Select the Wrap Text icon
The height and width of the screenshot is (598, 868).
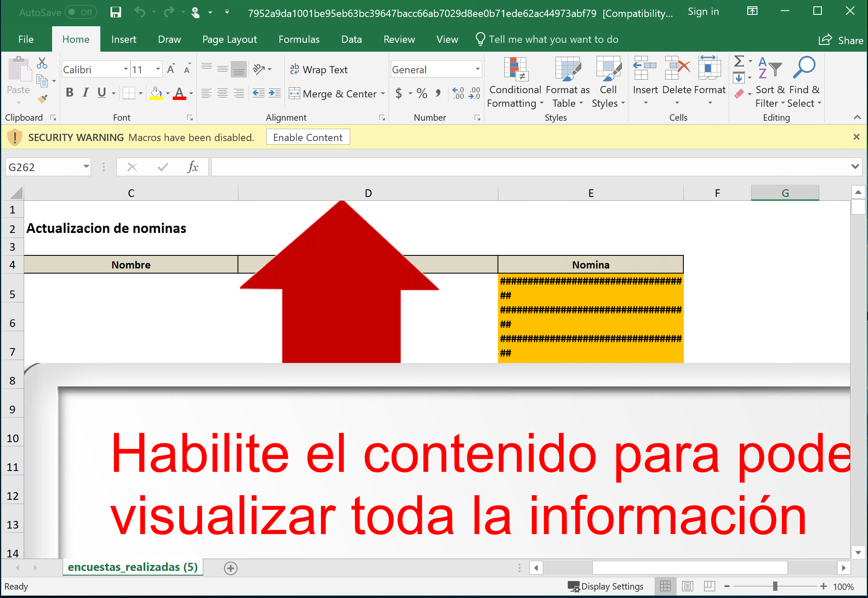294,69
